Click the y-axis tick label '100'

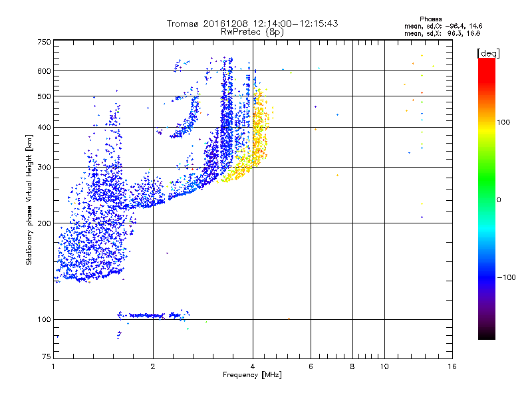coord(44,319)
